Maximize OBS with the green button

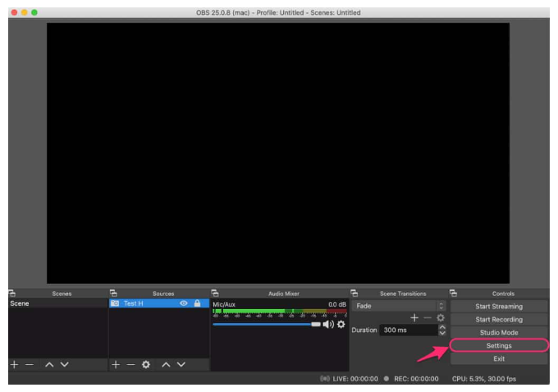coord(34,12)
